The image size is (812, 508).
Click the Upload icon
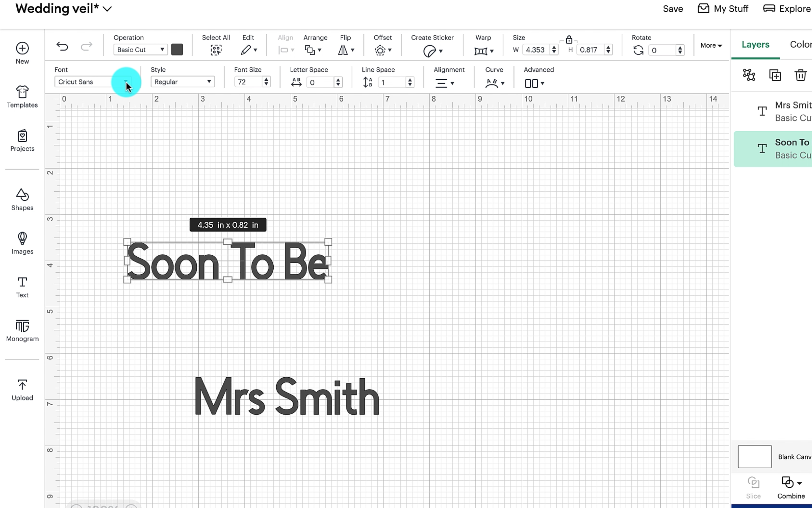(22, 390)
